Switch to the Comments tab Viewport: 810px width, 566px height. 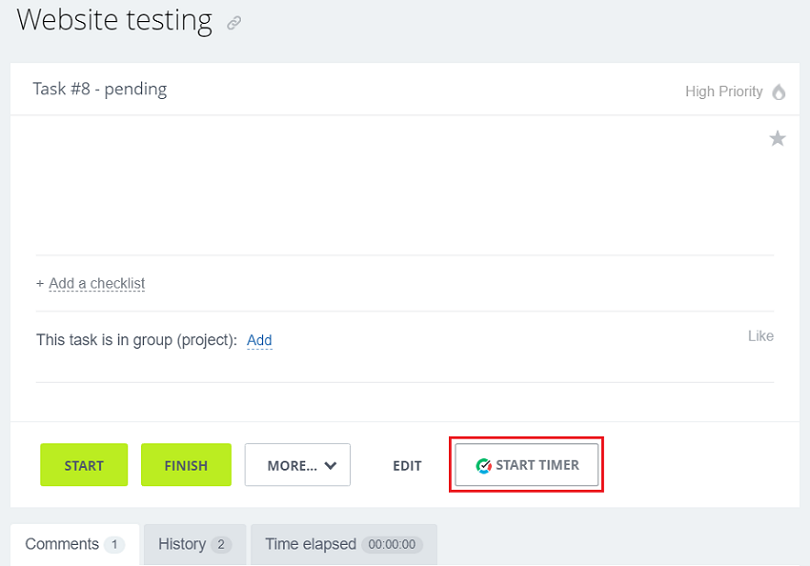[75, 544]
